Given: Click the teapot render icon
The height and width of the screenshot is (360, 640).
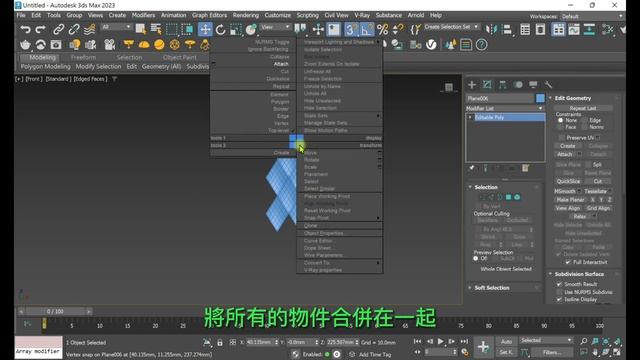Looking at the screenshot, I should pos(25,44).
